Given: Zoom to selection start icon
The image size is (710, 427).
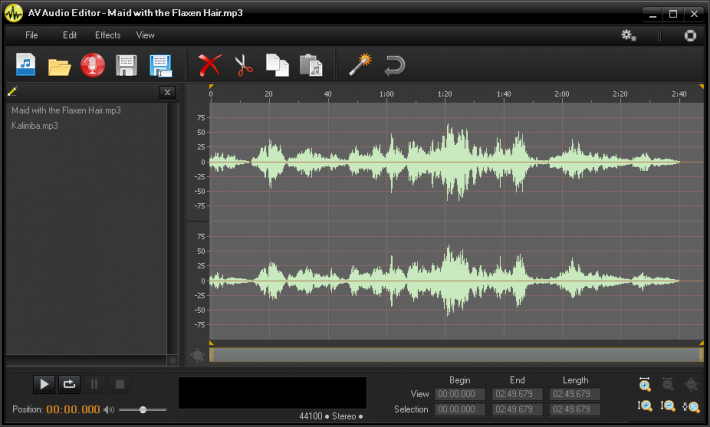Looking at the screenshot, I should click(x=645, y=406).
